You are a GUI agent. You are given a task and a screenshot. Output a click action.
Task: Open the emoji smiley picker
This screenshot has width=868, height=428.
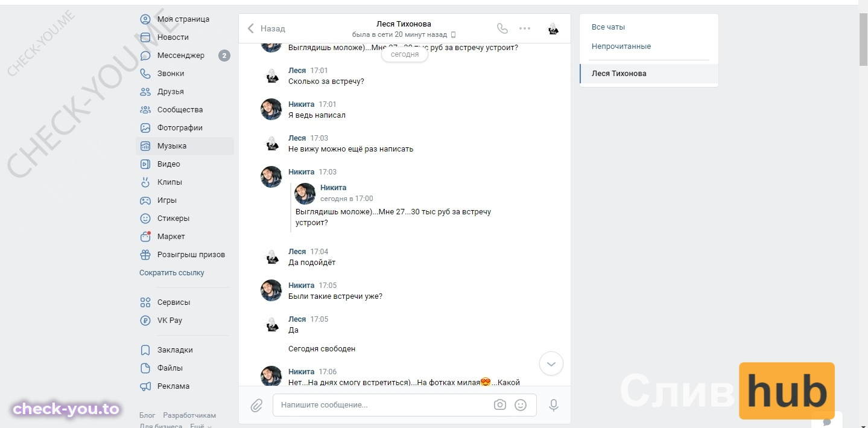click(x=521, y=405)
